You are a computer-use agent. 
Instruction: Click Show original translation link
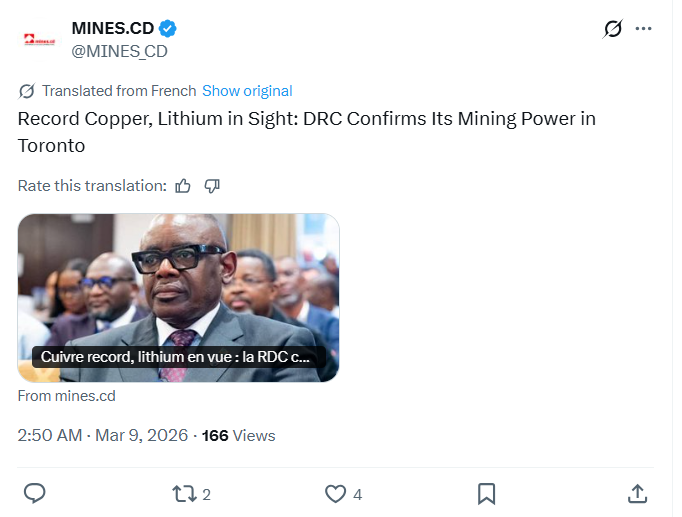pos(247,91)
